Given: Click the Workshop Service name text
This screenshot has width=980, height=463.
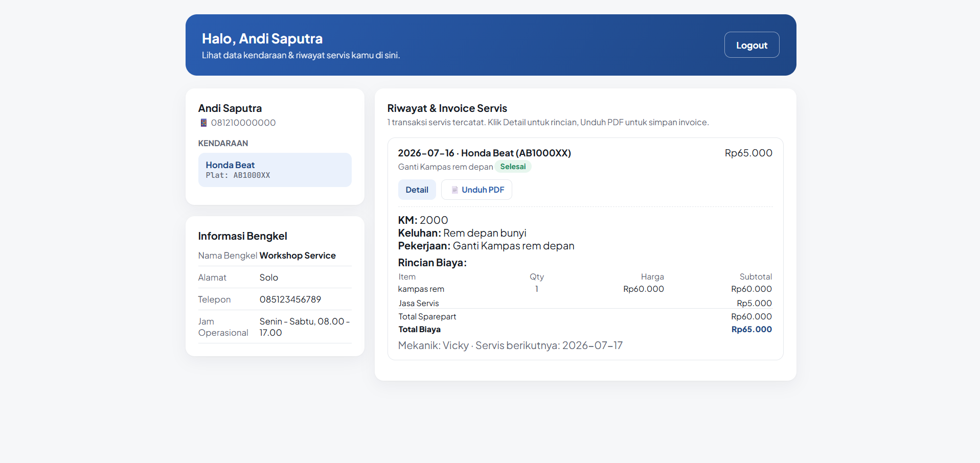Looking at the screenshot, I should [x=298, y=256].
